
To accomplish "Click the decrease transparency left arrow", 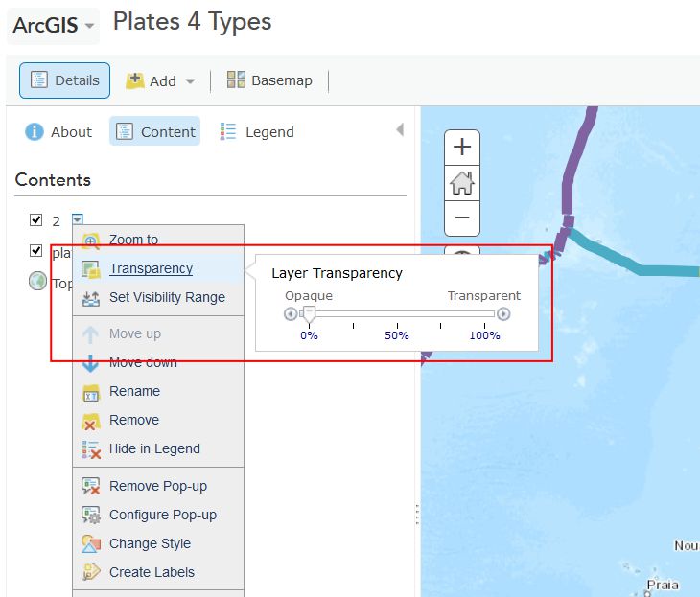I will 291,314.
